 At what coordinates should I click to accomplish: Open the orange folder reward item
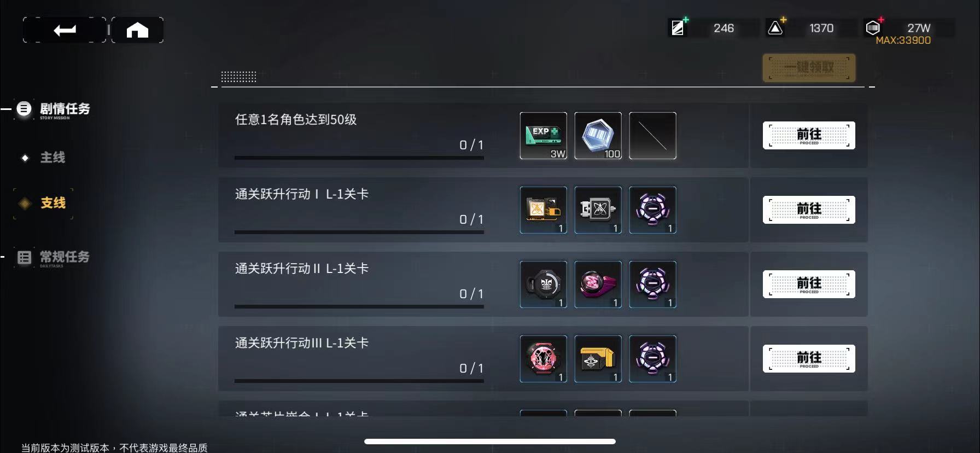point(543,210)
